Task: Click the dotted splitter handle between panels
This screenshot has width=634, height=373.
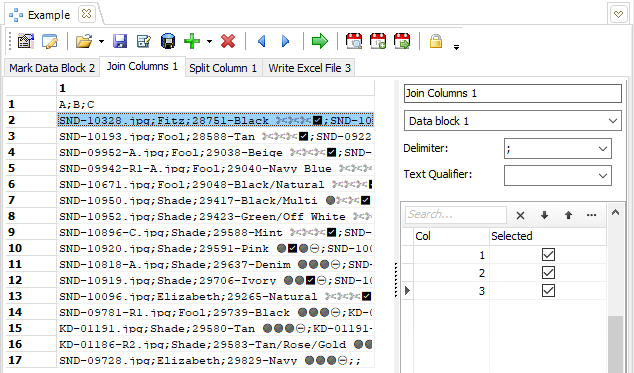Action: 396,280
